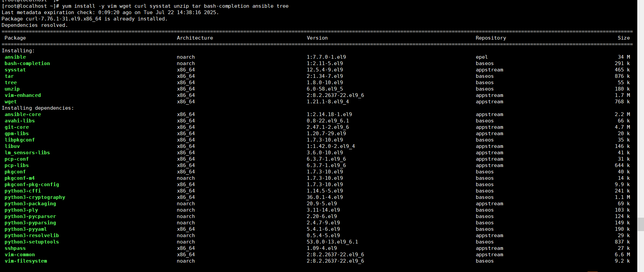Click the 'python3-pyparsing' dependency name
644x272 pixels.
(x=30, y=223)
